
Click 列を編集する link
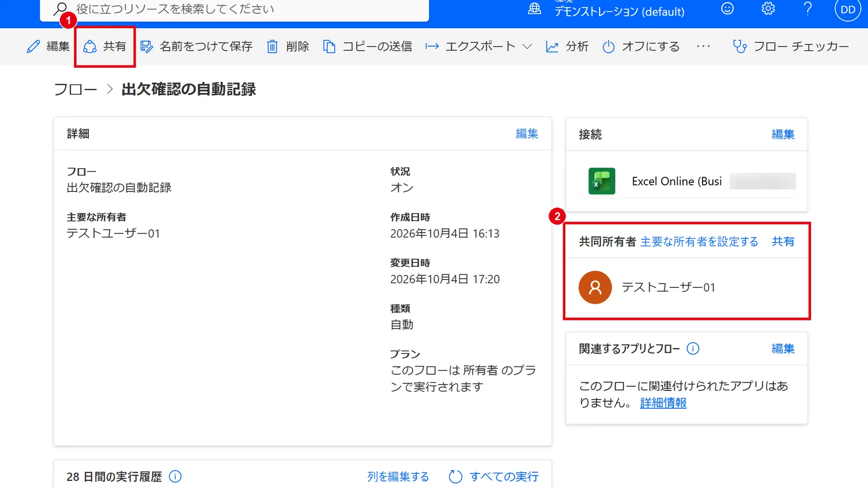pyautogui.click(x=398, y=477)
